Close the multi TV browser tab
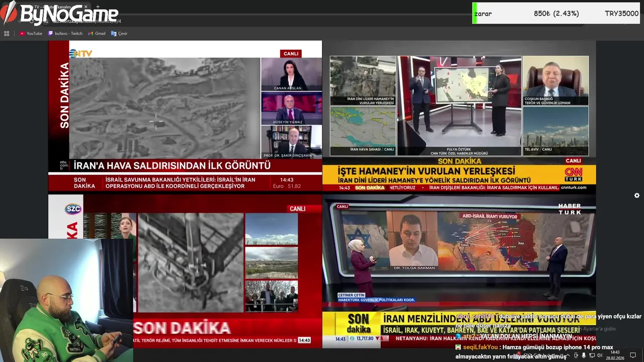Image resolution: width=644 pixels, height=362 pixels. [86, 7]
